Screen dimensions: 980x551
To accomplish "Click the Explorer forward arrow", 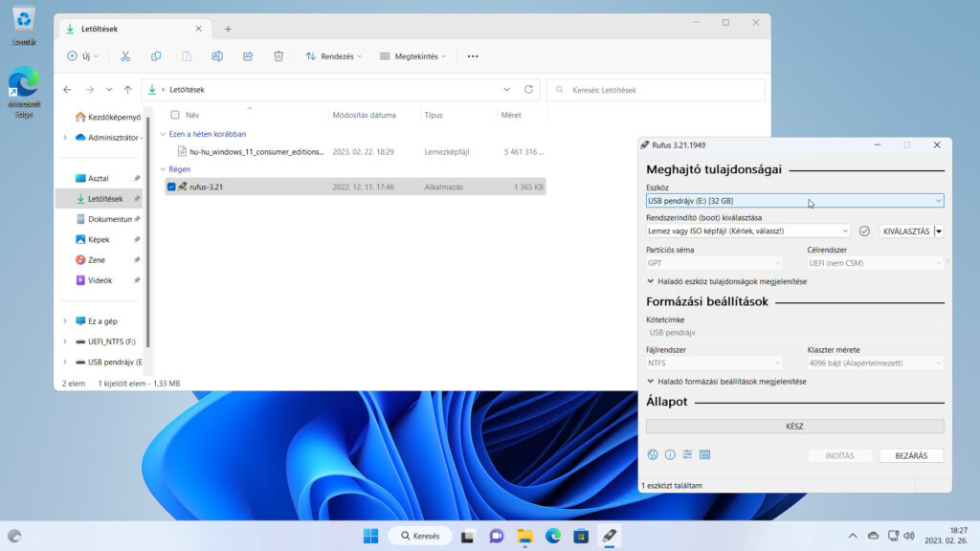I will pyautogui.click(x=89, y=90).
